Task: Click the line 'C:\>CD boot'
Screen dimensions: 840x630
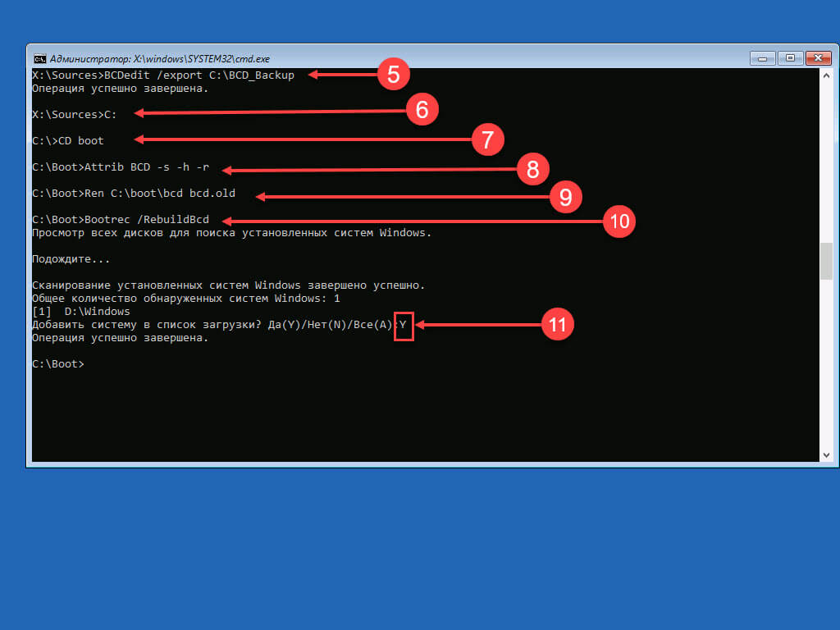Action: pos(67,140)
